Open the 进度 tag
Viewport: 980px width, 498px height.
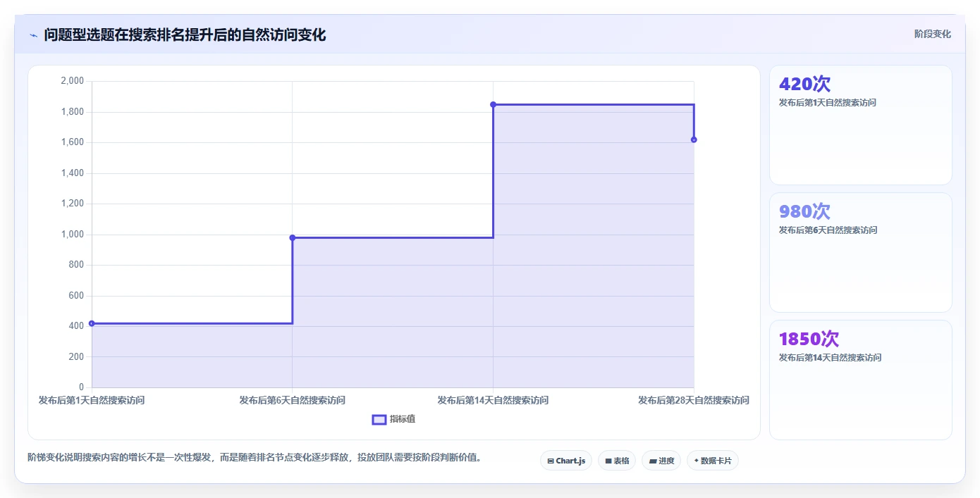(661, 461)
